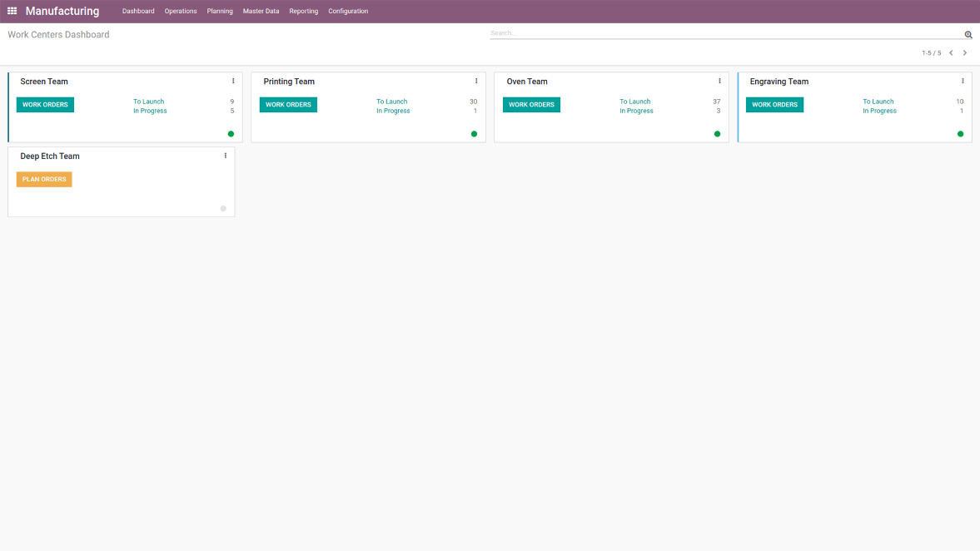Viewport: 980px width, 551px height.
Task: Toggle the green status dot on Screen Team
Action: (x=231, y=133)
